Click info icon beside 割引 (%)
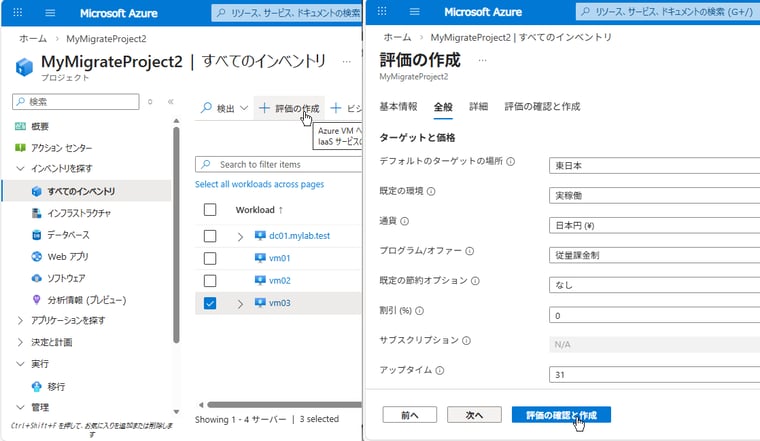This screenshot has height=441, width=760. click(420, 311)
